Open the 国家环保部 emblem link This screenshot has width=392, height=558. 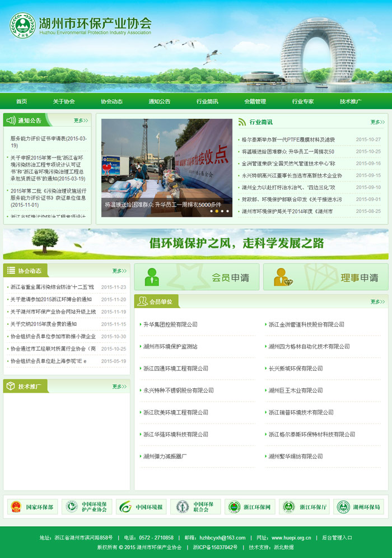32,507
